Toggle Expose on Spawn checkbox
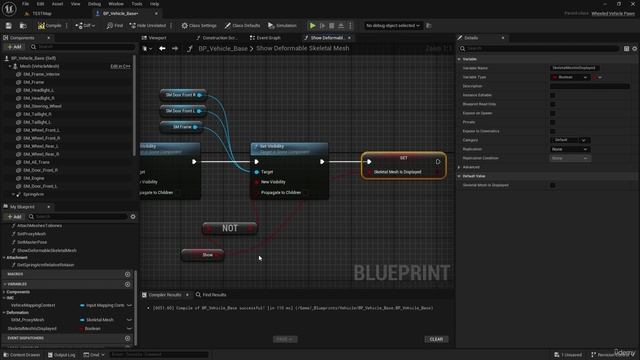640x360 pixels. point(553,113)
